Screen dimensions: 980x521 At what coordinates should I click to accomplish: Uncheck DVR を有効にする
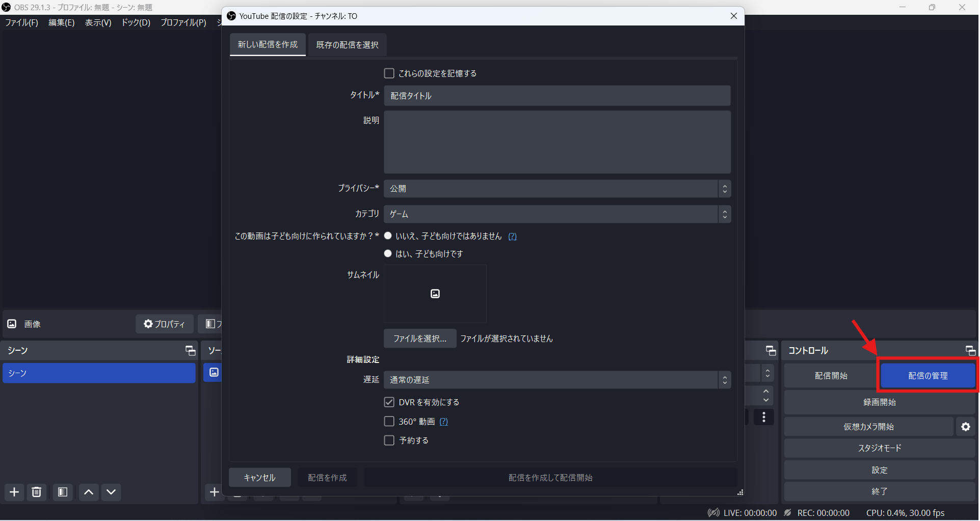[389, 402]
